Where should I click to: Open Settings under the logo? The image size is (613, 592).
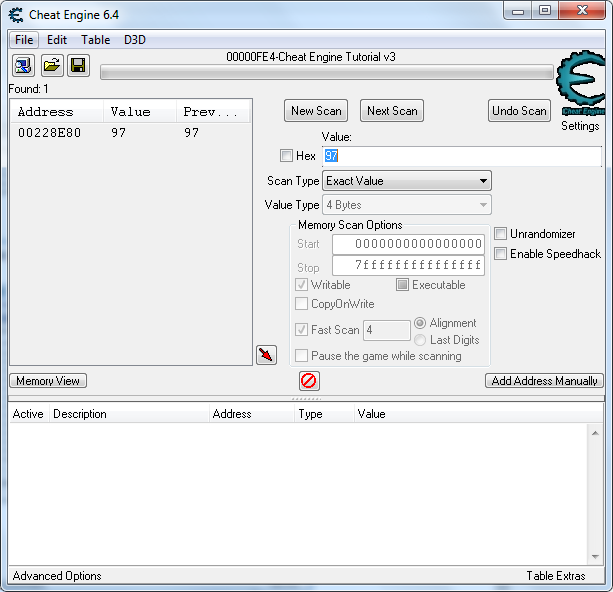point(580,126)
